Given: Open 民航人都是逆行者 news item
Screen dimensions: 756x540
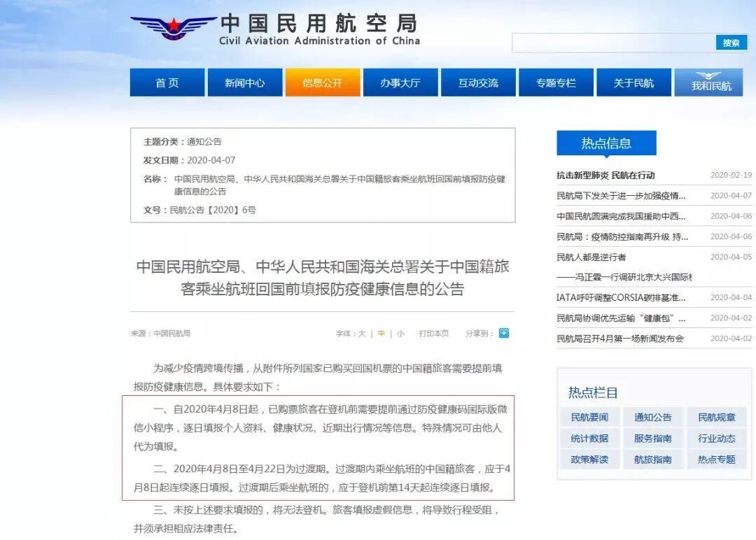Looking at the screenshot, I should pyautogui.click(x=591, y=257).
